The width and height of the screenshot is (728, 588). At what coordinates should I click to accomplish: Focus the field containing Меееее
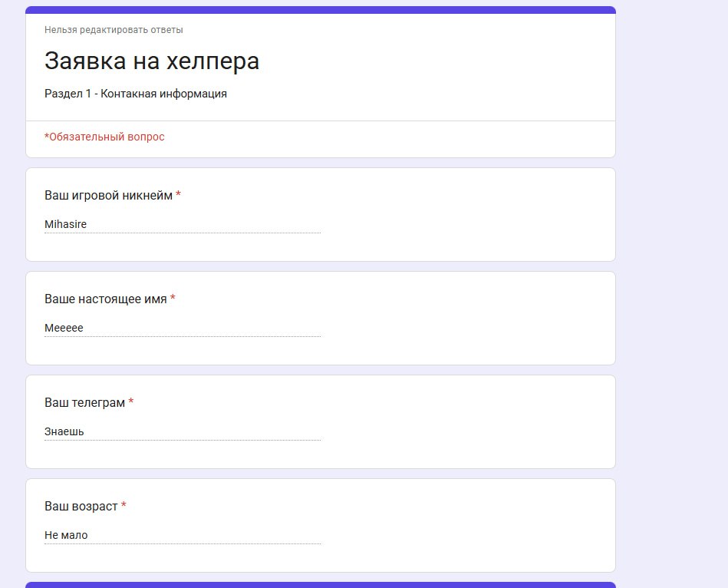tap(183, 328)
